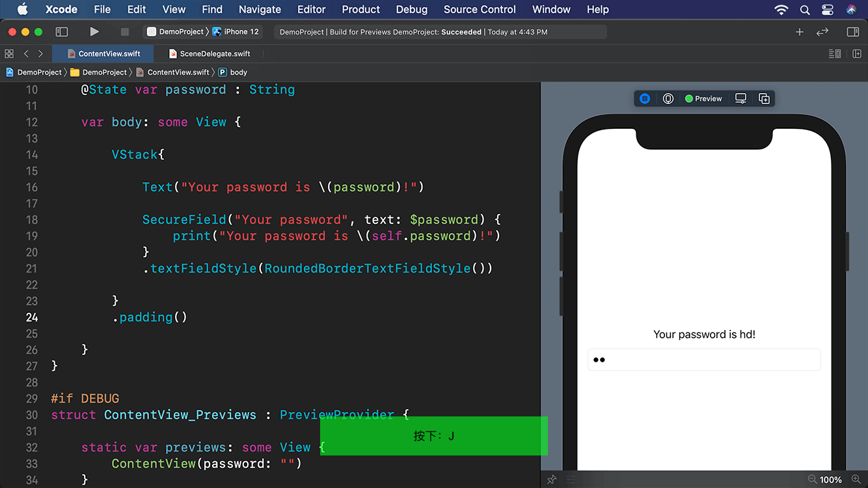Click the @State attribute in code
The image size is (868, 488).
coord(104,90)
